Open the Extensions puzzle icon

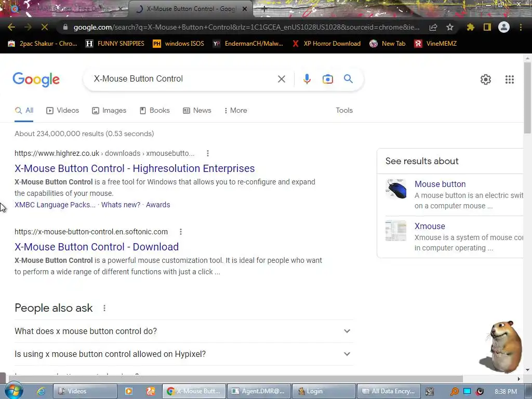pos(470,27)
